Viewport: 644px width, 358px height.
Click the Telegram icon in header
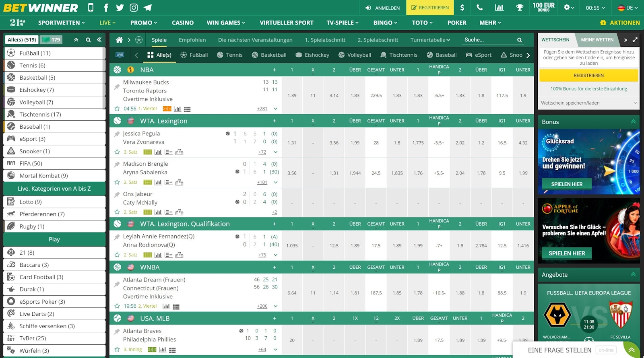148,8
